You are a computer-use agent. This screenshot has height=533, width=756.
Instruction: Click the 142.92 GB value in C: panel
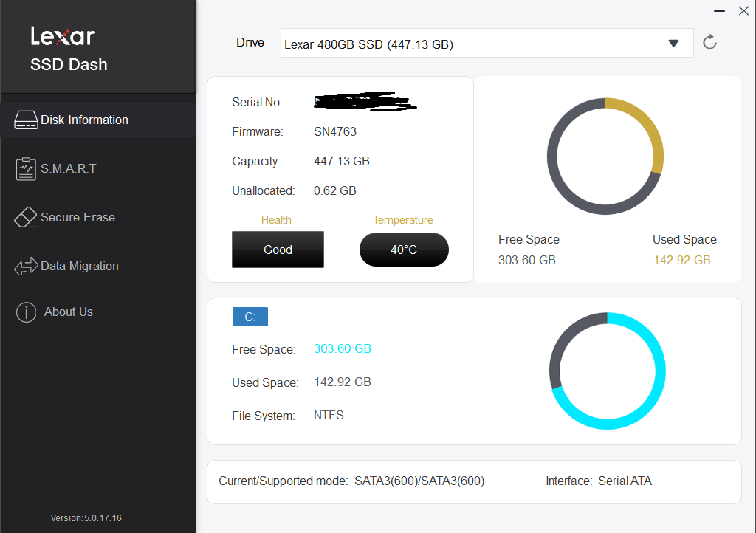tap(343, 382)
